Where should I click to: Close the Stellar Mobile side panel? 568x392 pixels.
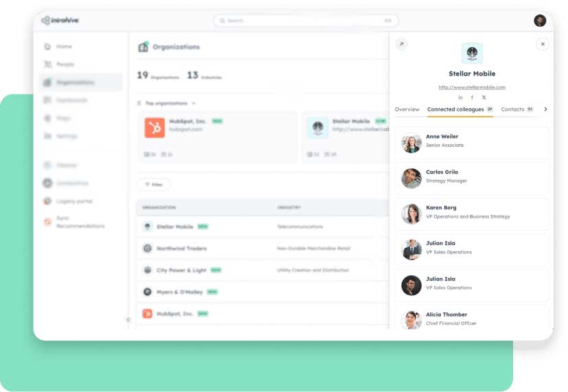click(543, 44)
